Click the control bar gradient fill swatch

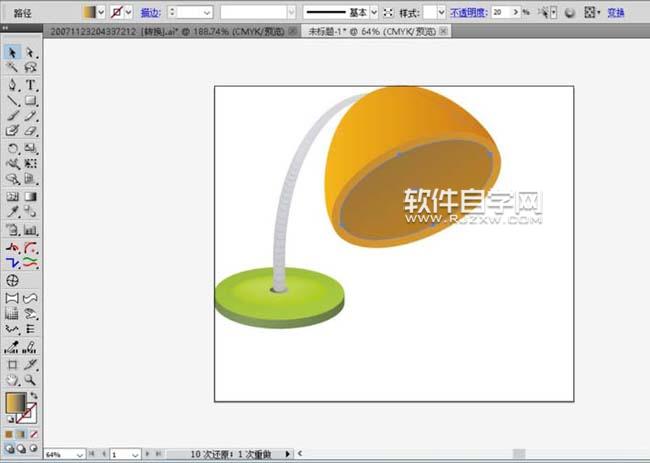tap(90, 12)
